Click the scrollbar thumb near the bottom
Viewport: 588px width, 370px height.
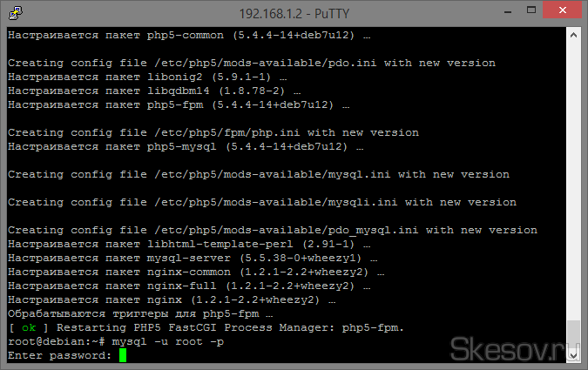574,333
